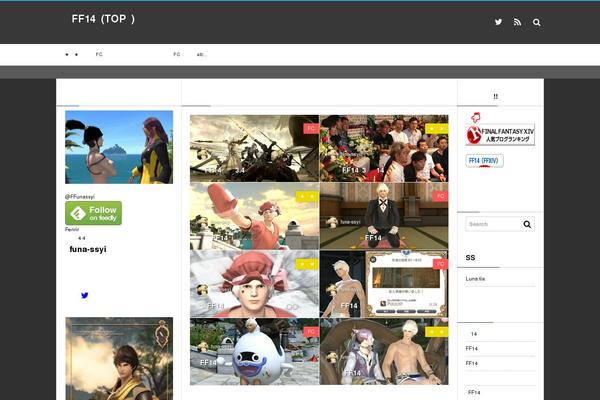Click the first FF14 entry in sidebar list

click(x=471, y=348)
